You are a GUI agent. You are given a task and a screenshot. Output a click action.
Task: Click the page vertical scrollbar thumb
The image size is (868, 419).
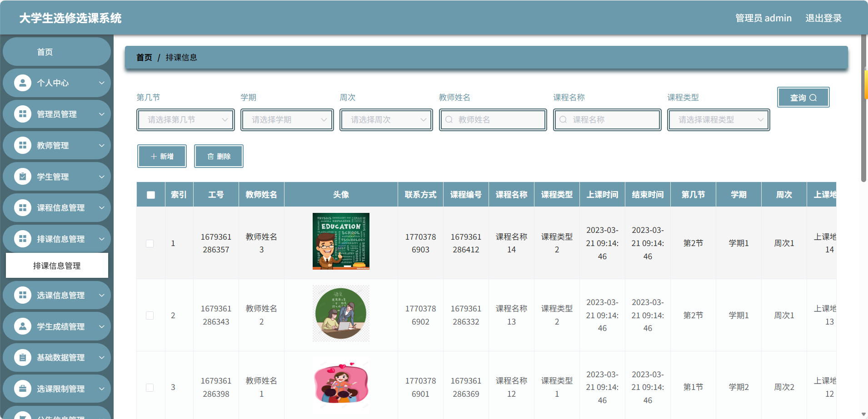tap(863, 108)
